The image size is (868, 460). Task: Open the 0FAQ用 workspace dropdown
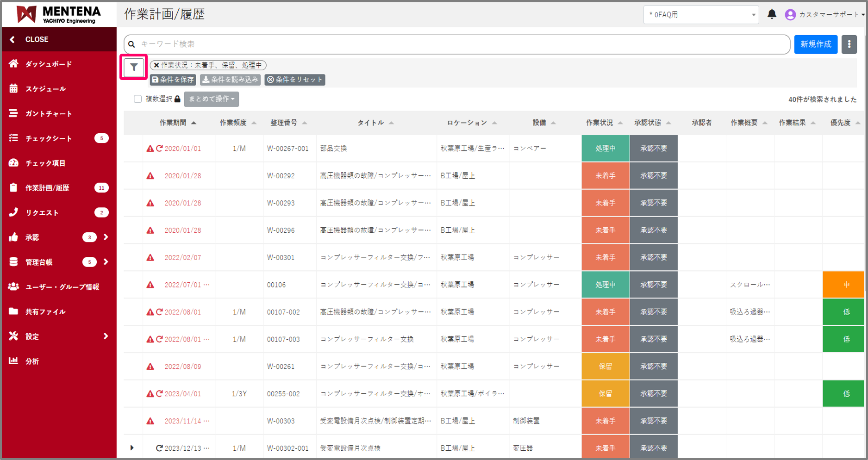coord(700,15)
